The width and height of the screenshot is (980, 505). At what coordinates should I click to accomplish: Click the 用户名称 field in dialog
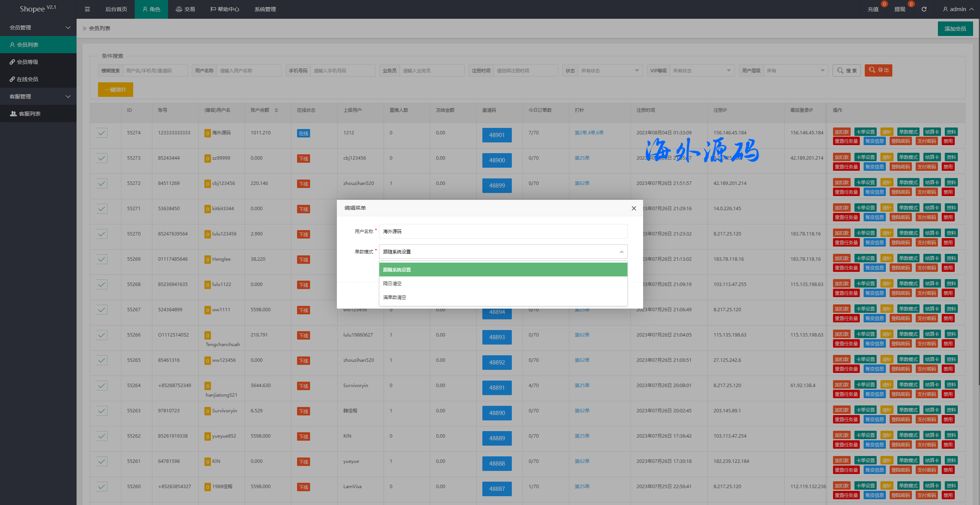click(x=503, y=231)
